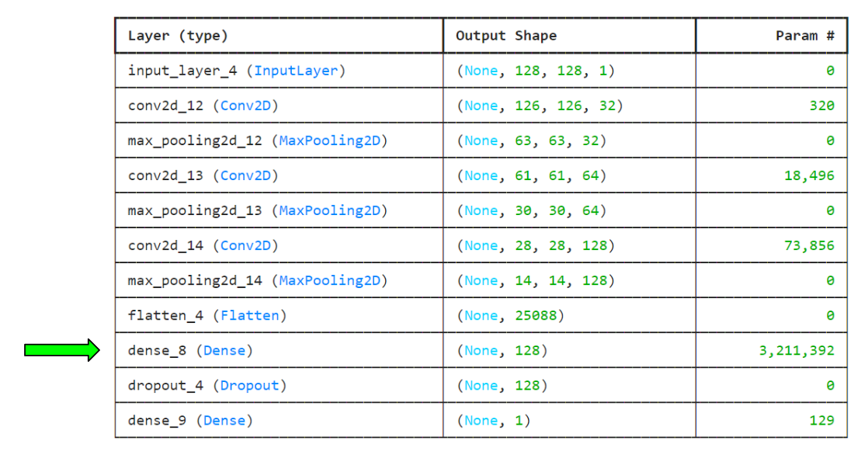Click the blue InputLayer type text
Viewport: 868px width, 455px height.
point(296,71)
